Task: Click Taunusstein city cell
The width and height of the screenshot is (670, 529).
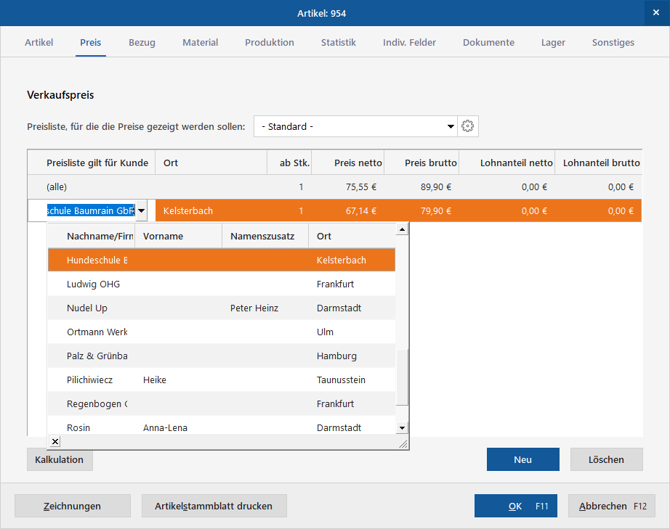Action: [x=341, y=380]
